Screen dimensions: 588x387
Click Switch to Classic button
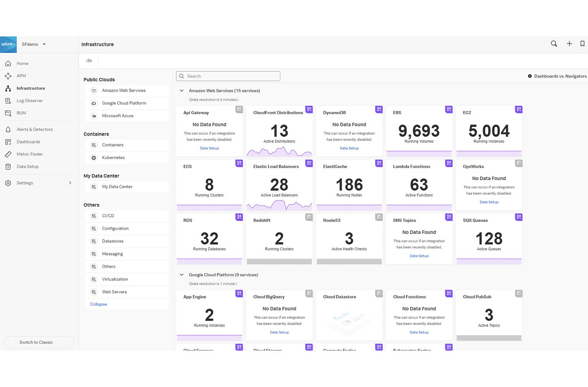(39, 342)
